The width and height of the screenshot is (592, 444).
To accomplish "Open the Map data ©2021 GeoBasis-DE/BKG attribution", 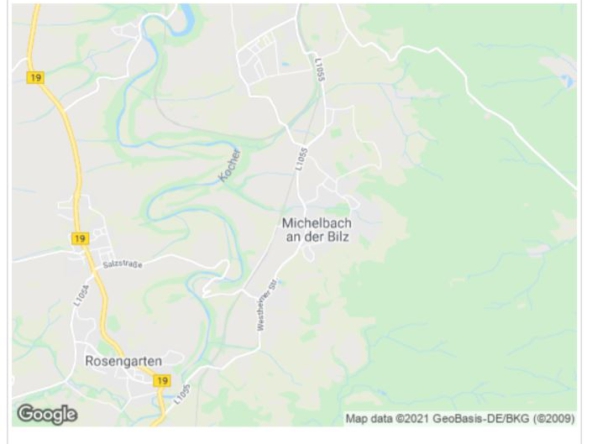I will [460, 419].
